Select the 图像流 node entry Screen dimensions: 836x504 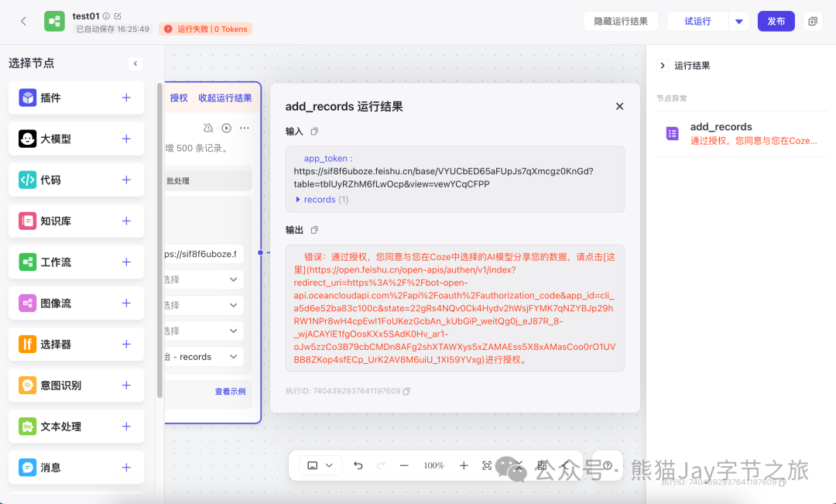76,303
